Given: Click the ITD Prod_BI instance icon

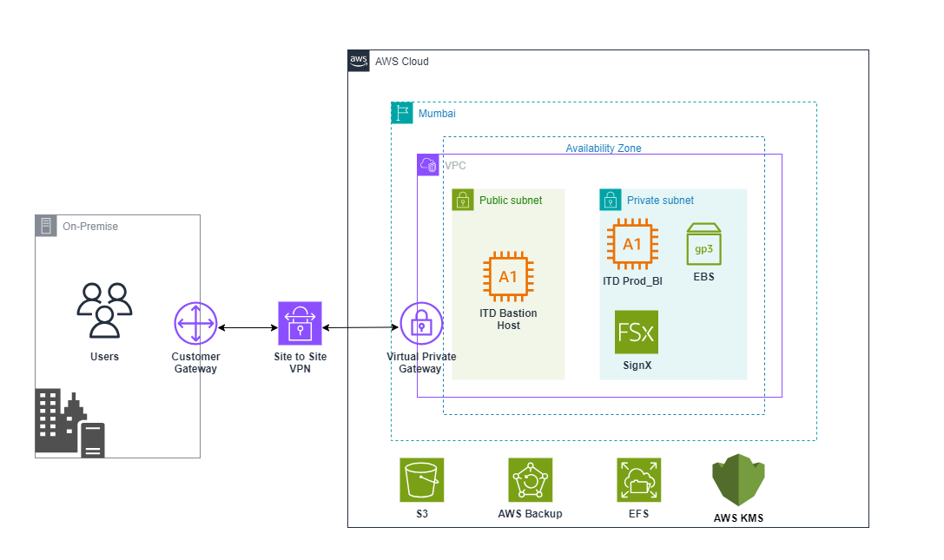Looking at the screenshot, I should [x=632, y=244].
